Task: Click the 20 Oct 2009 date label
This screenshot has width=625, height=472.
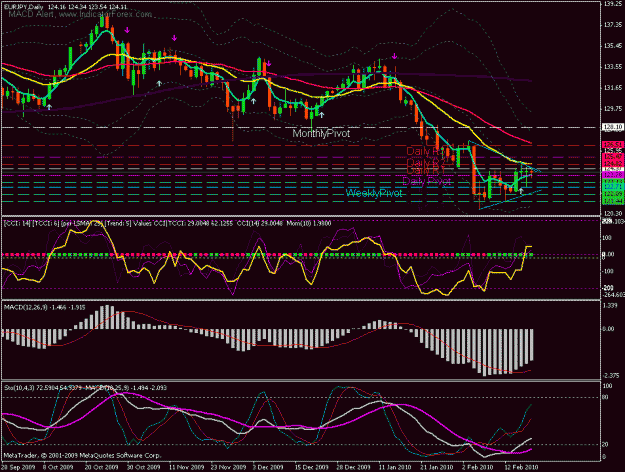Action: pos(102,467)
